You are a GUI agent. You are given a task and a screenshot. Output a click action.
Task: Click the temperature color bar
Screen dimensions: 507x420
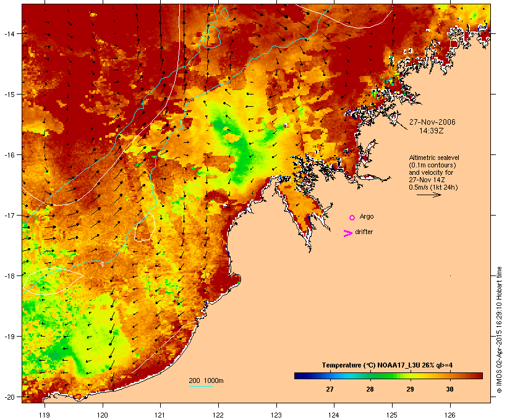(388, 376)
